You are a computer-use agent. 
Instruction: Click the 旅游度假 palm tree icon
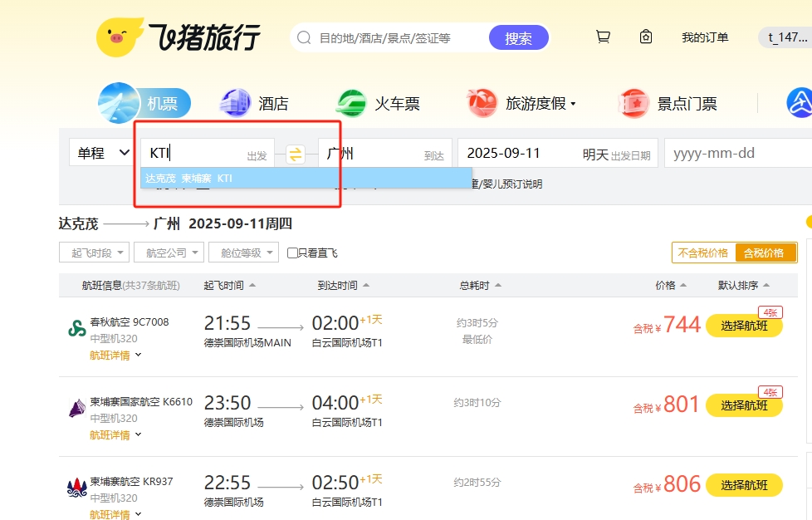click(482, 103)
